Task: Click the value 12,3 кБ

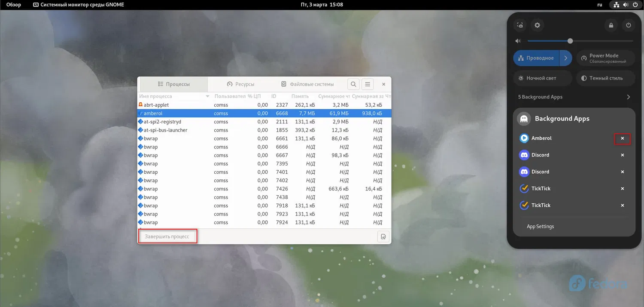Action: [x=340, y=130]
